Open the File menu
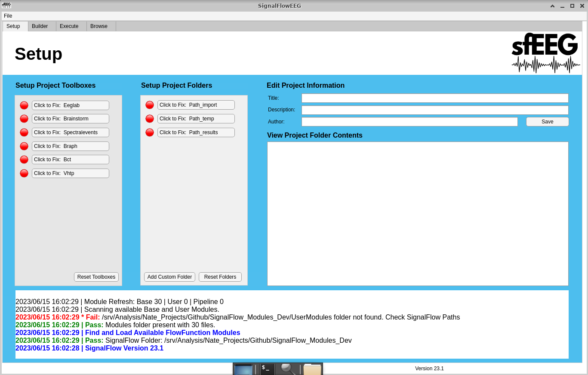The image size is (588, 375). [8, 16]
